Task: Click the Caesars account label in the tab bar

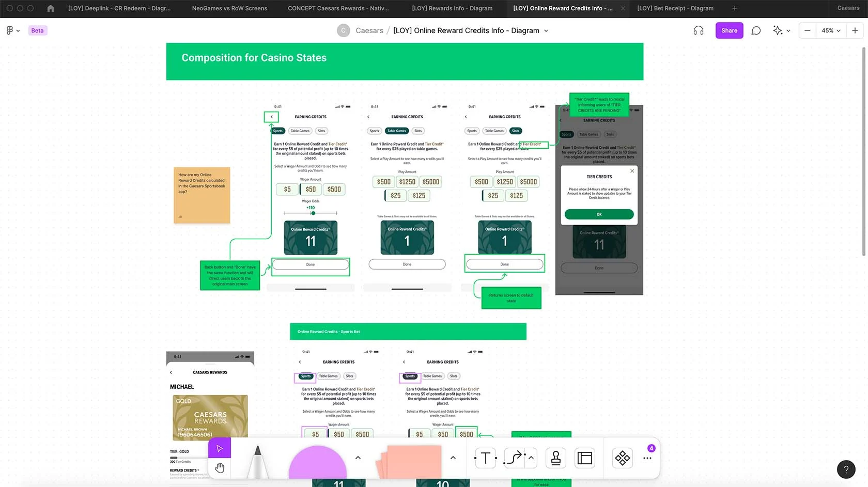Action: click(848, 8)
